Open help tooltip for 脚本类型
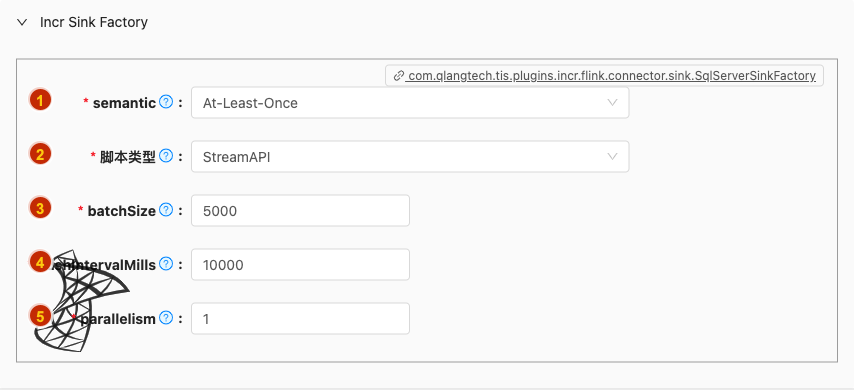 click(166, 156)
